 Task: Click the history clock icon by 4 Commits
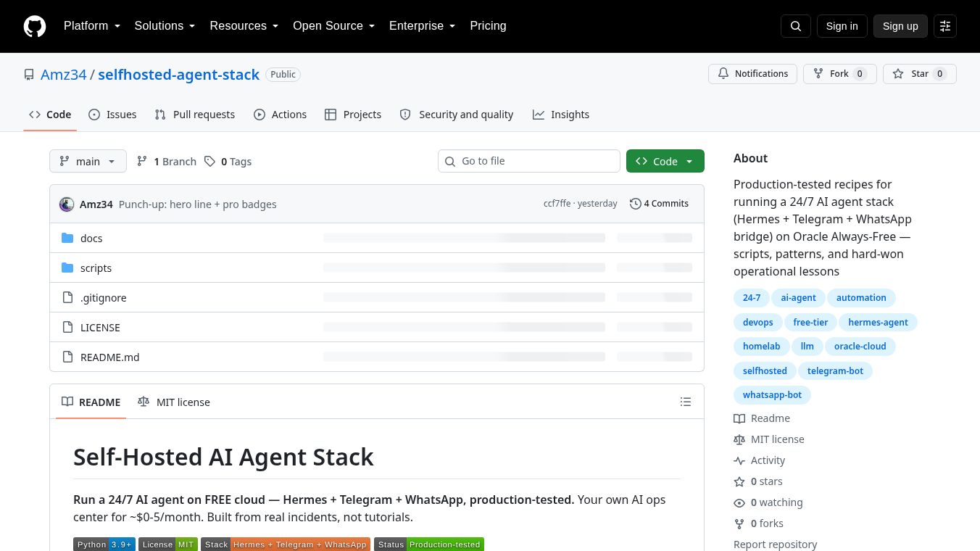(x=636, y=204)
